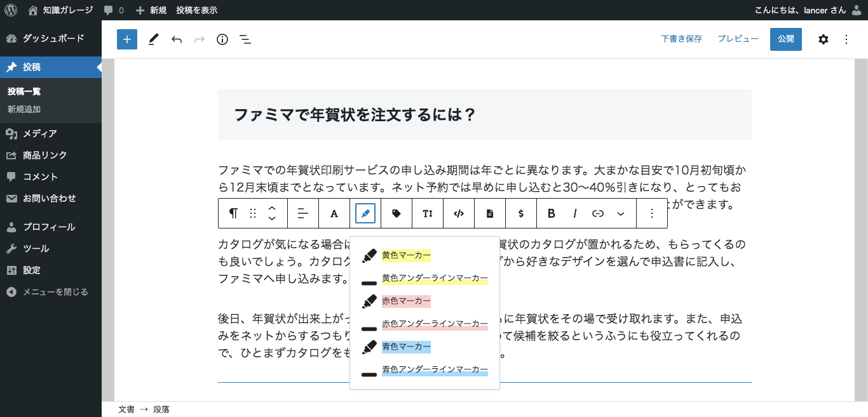Toggle italic formatting
Image resolution: width=868 pixels, height=417 pixels.
(575, 213)
